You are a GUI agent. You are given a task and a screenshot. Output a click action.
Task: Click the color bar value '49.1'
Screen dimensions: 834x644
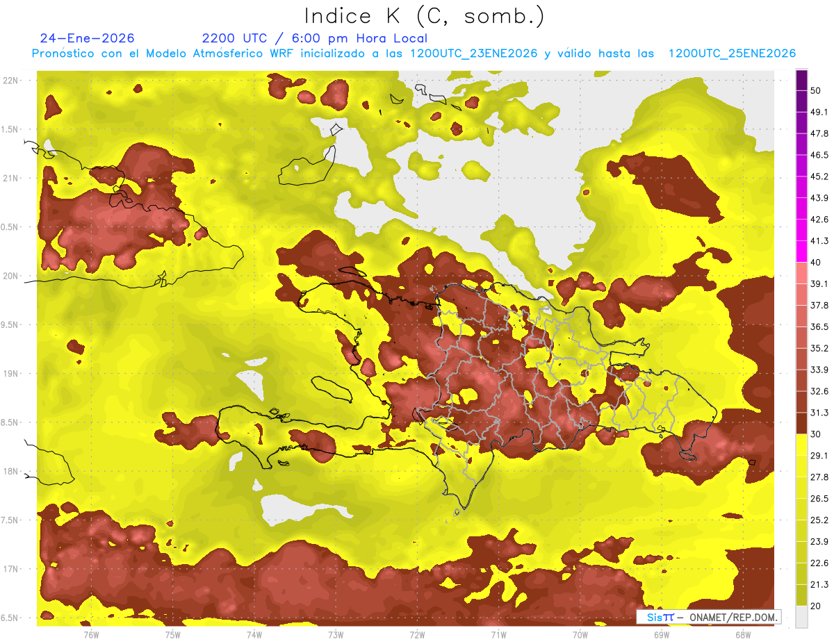click(x=819, y=112)
